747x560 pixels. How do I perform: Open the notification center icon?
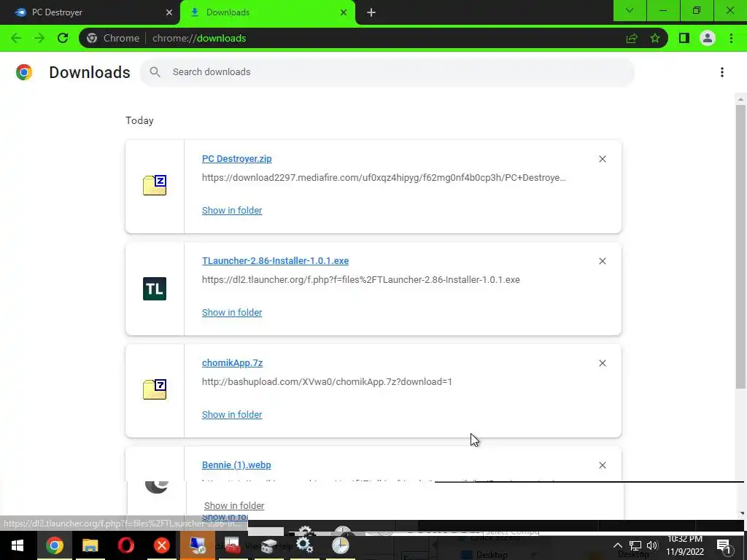(x=724, y=545)
